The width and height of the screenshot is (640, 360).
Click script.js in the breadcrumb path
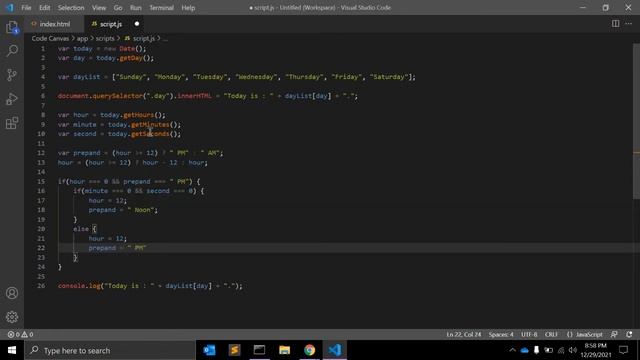coord(140,38)
